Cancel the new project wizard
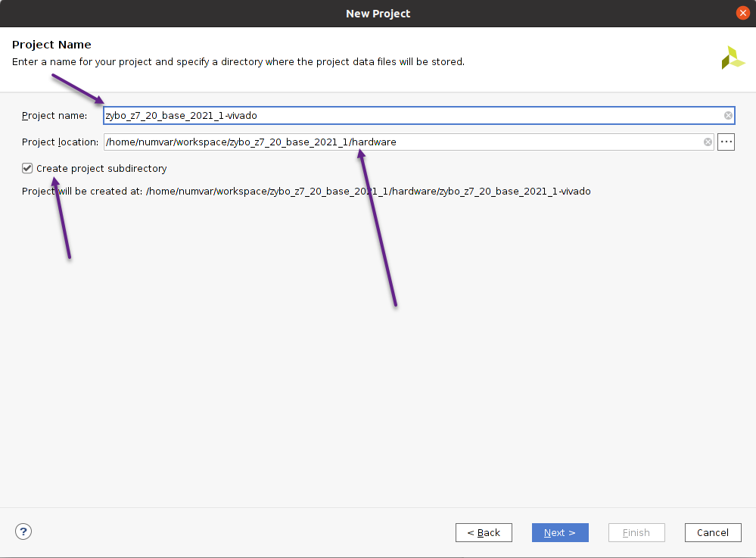The height and width of the screenshot is (558, 756). [x=712, y=532]
